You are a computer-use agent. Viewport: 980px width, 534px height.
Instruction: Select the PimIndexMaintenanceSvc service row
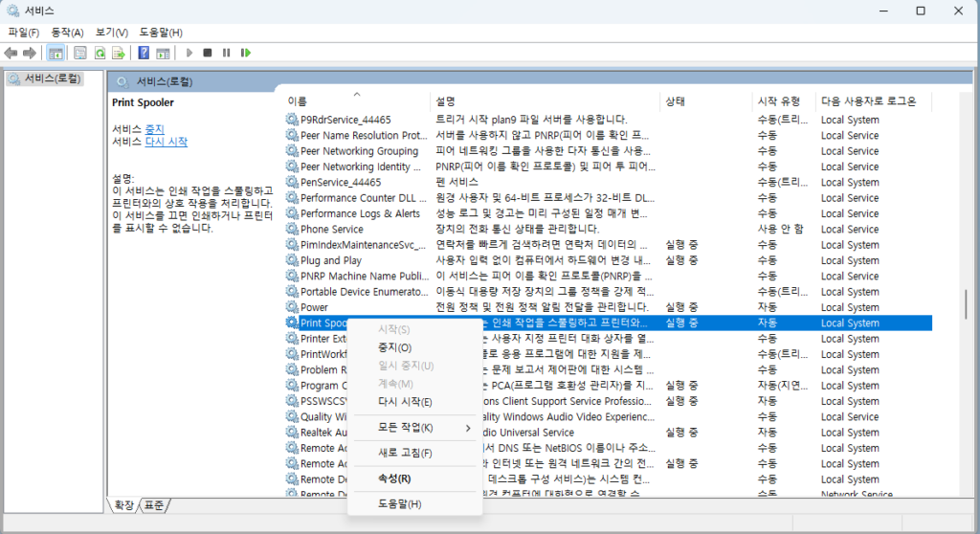click(608, 244)
